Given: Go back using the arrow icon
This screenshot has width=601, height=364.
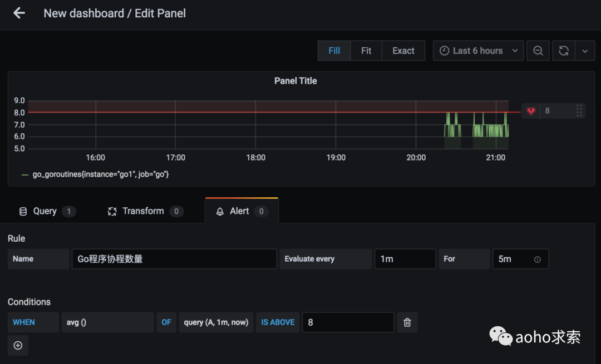Looking at the screenshot, I should [x=19, y=13].
